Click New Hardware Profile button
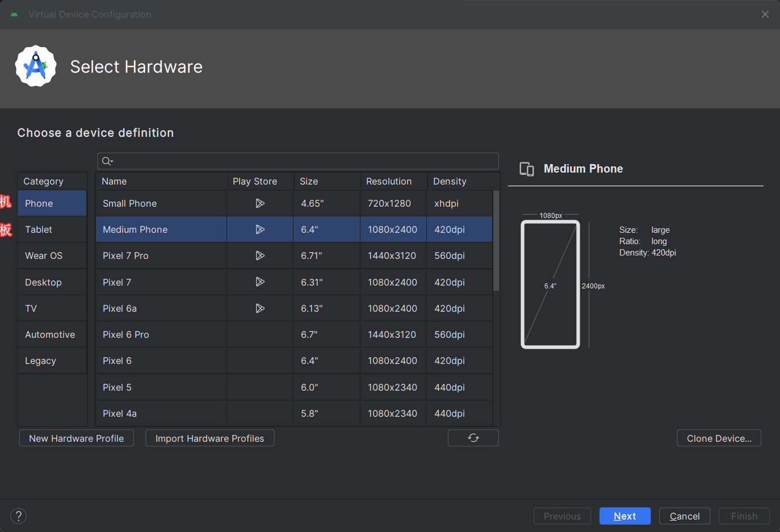Image resolution: width=780 pixels, height=532 pixels. [77, 438]
